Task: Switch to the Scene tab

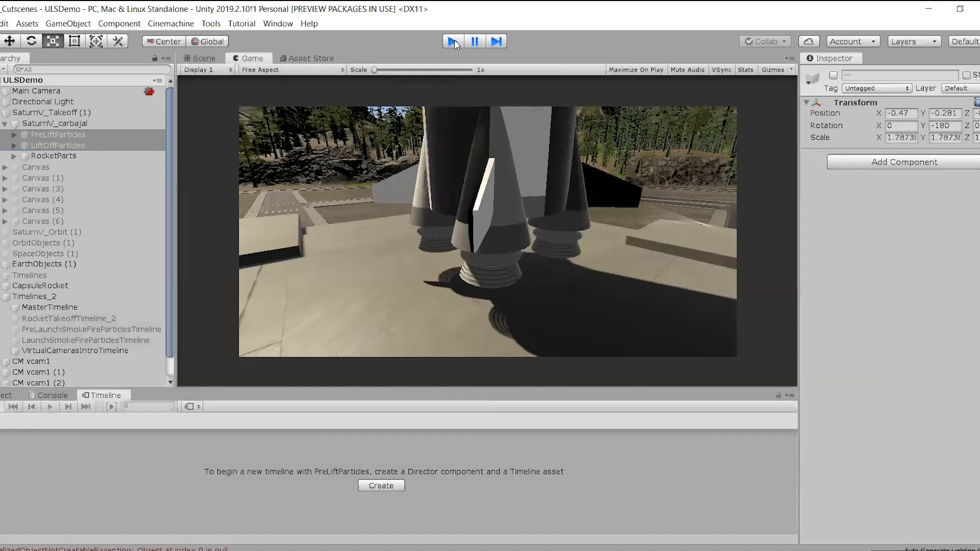Action: 200,58
